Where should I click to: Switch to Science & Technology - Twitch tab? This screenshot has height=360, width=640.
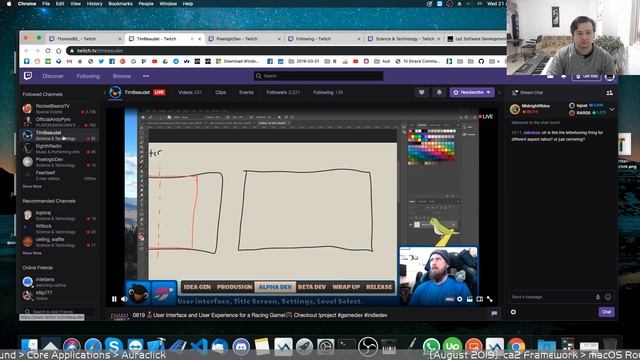point(404,39)
